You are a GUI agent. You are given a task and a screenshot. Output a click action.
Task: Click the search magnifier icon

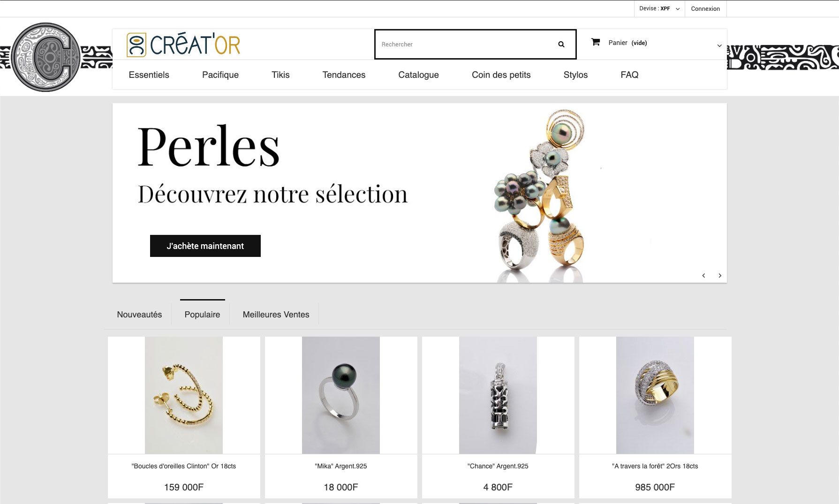tap(561, 45)
